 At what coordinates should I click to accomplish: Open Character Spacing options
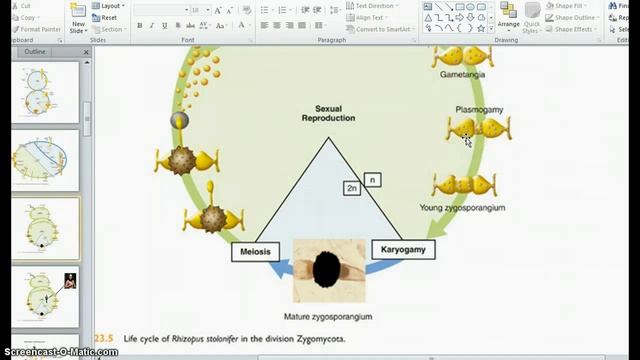pyautogui.click(x=204, y=26)
